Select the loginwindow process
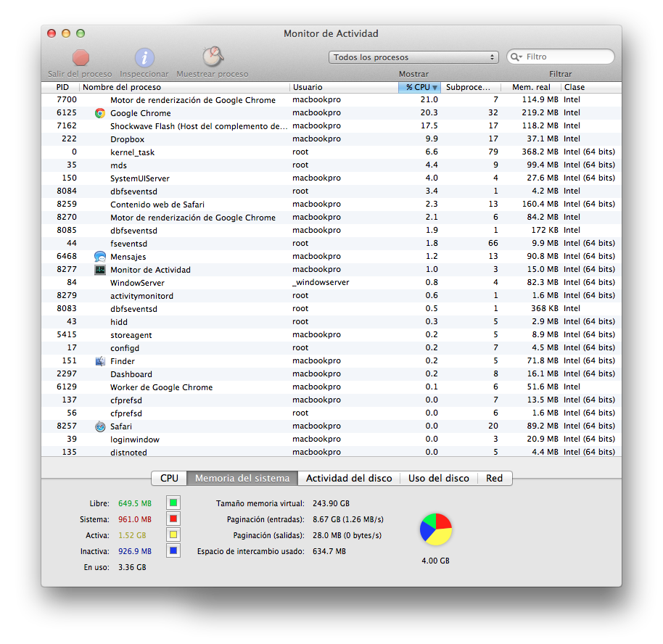The width and height of the screenshot is (663, 644). [x=331, y=439]
